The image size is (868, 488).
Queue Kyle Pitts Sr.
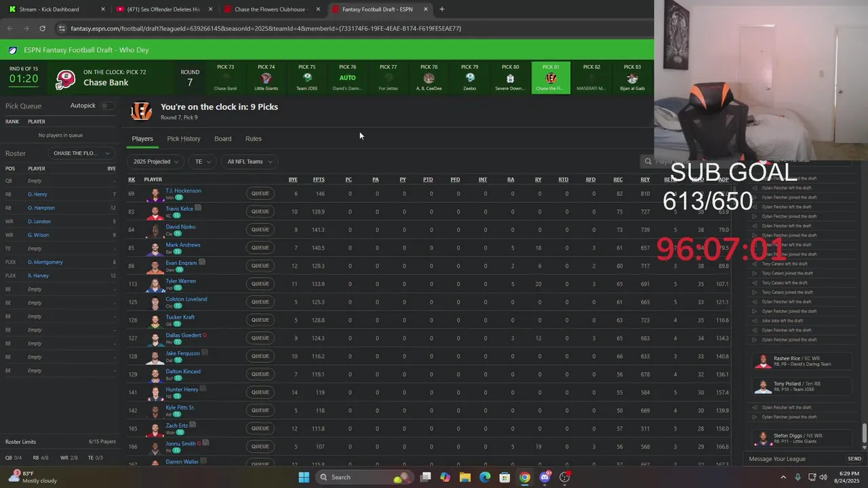point(260,410)
